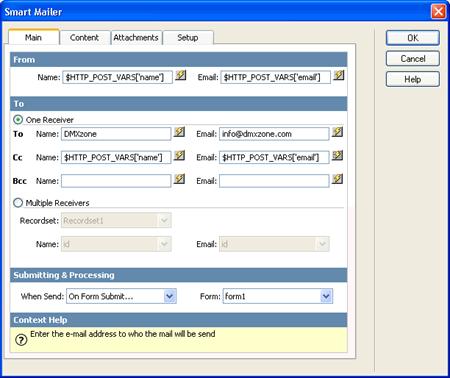Click the empty Bcc Name field
This screenshot has width=450, height=378.
coord(116,181)
